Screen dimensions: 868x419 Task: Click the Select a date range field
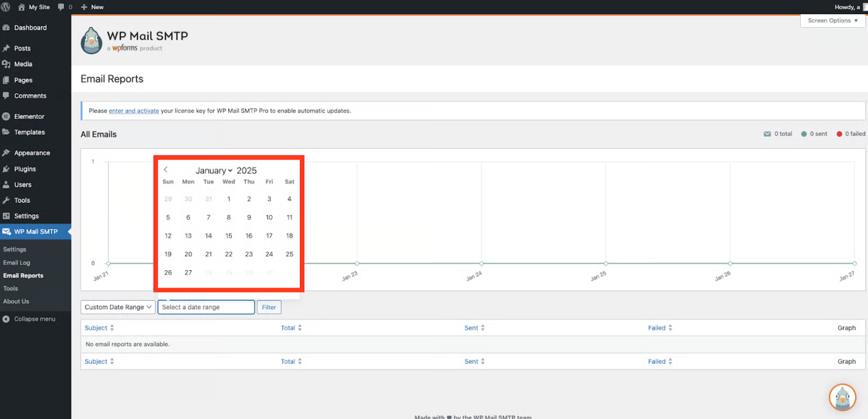206,307
